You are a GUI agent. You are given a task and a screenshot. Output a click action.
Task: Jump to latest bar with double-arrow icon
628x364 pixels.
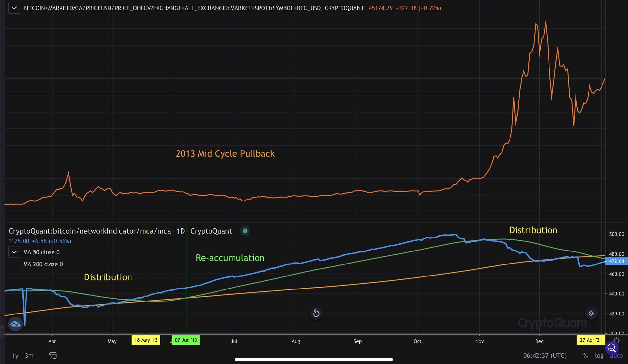pyautogui.click(x=591, y=313)
